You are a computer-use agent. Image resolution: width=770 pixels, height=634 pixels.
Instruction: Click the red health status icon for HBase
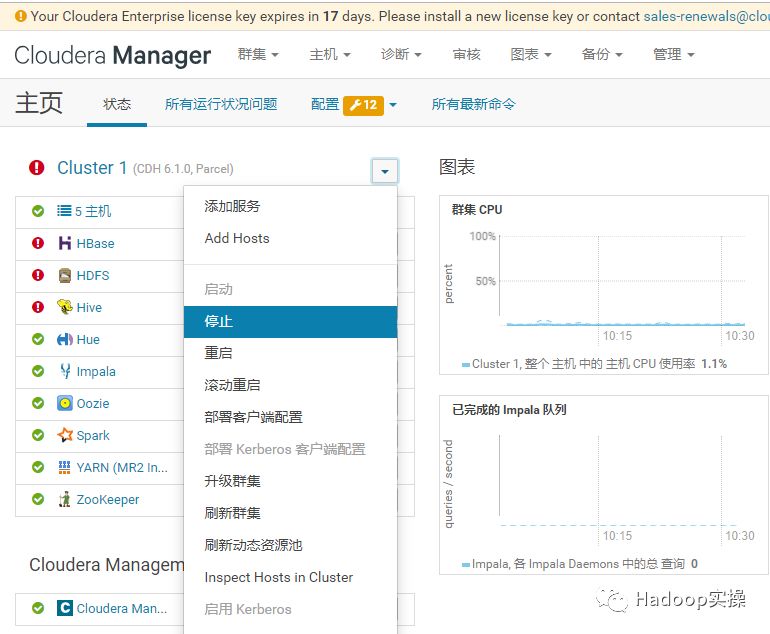coord(38,243)
